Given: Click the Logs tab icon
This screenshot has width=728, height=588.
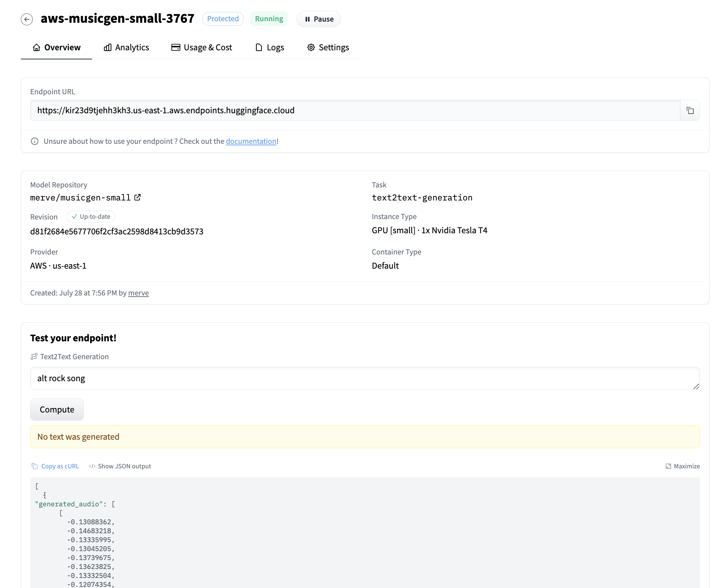Looking at the screenshot, I should [x=258, y=47].
